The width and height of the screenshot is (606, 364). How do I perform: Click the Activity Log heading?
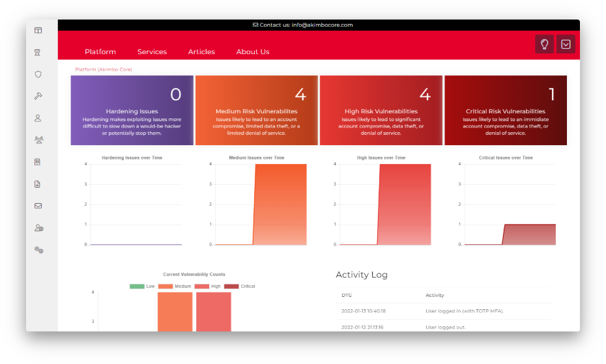tap(362, 275)
